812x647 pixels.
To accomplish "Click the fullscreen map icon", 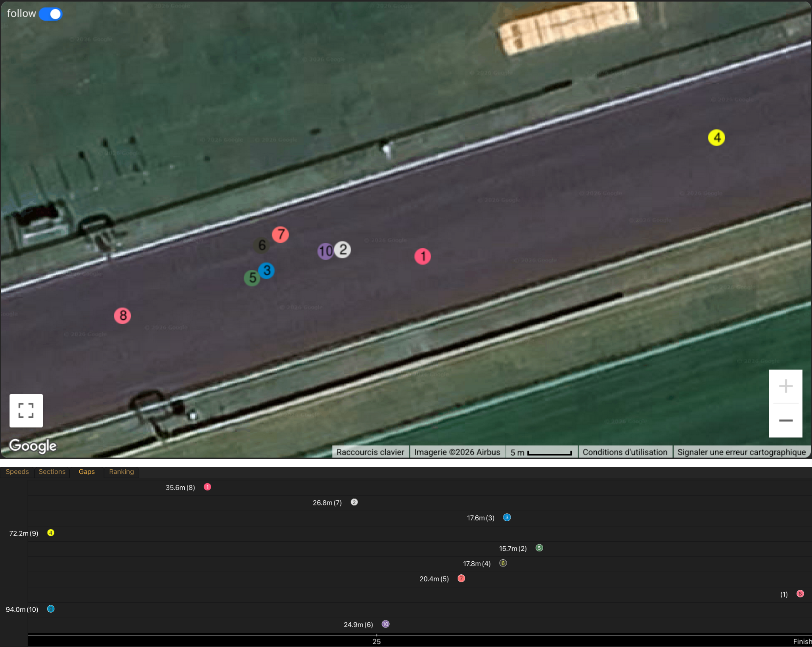I will tap(26, 410).
